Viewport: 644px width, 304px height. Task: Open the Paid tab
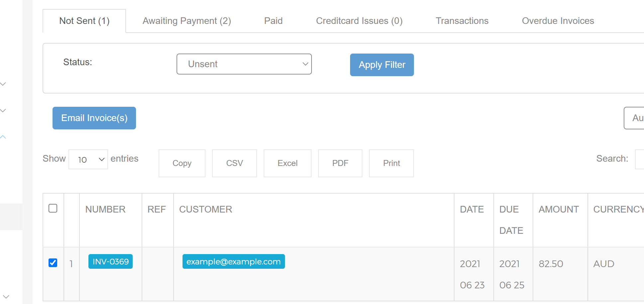coord(273,21)
